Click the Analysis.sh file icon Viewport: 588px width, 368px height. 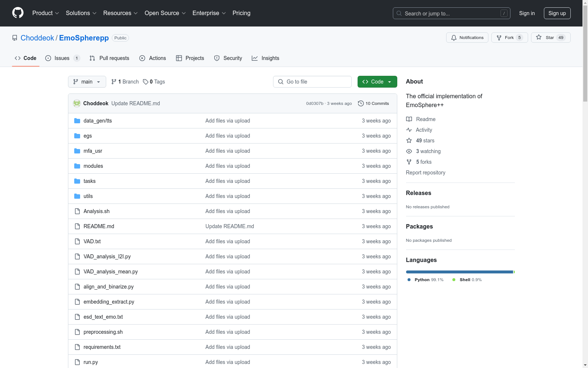click(x=77, y=211)
